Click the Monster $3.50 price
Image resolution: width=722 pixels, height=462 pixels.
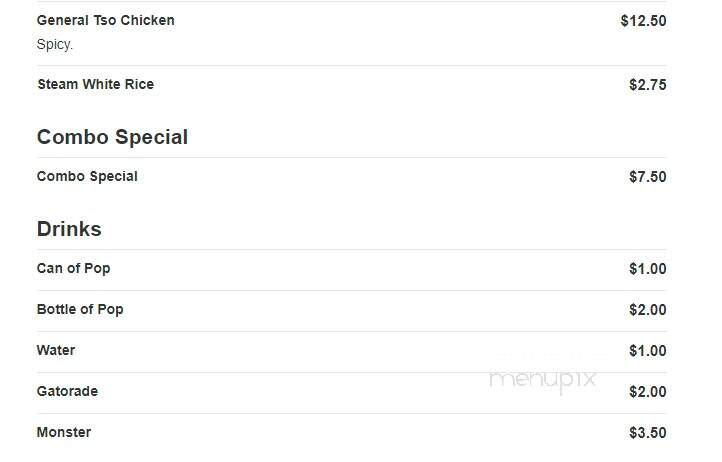(x=647, y=433)
